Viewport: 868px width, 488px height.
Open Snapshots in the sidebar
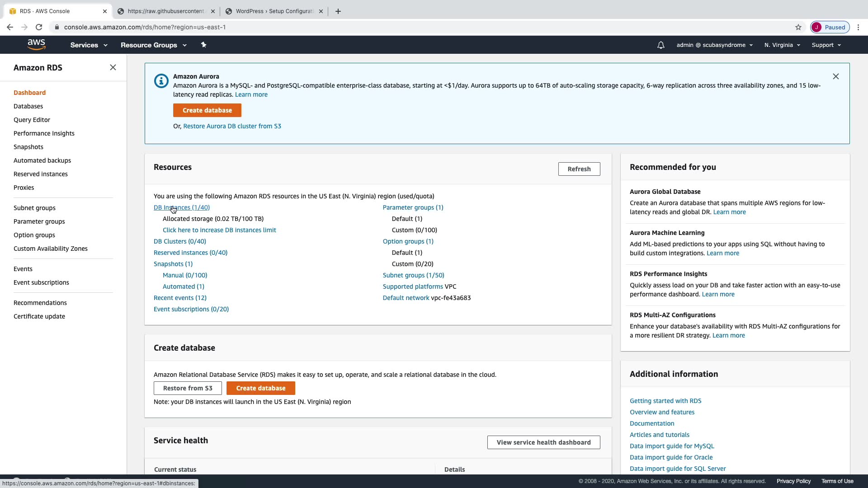pos(28,147)
